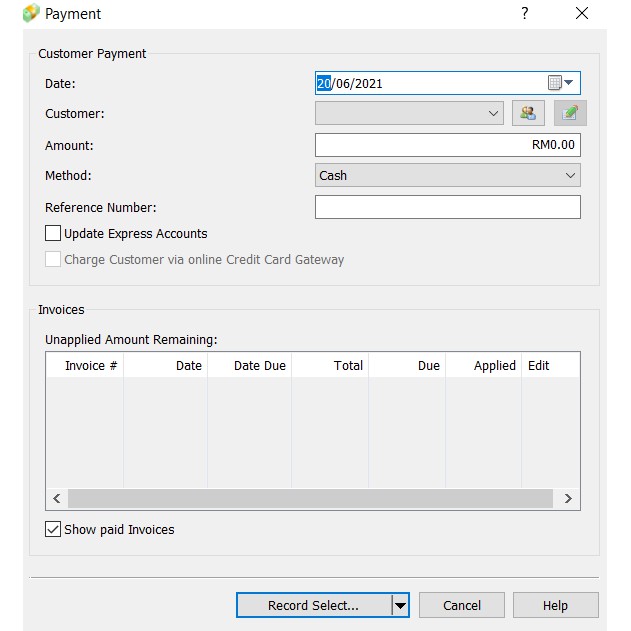
Task: Close the Payment dialog window
Action: [x=582, y=14]
